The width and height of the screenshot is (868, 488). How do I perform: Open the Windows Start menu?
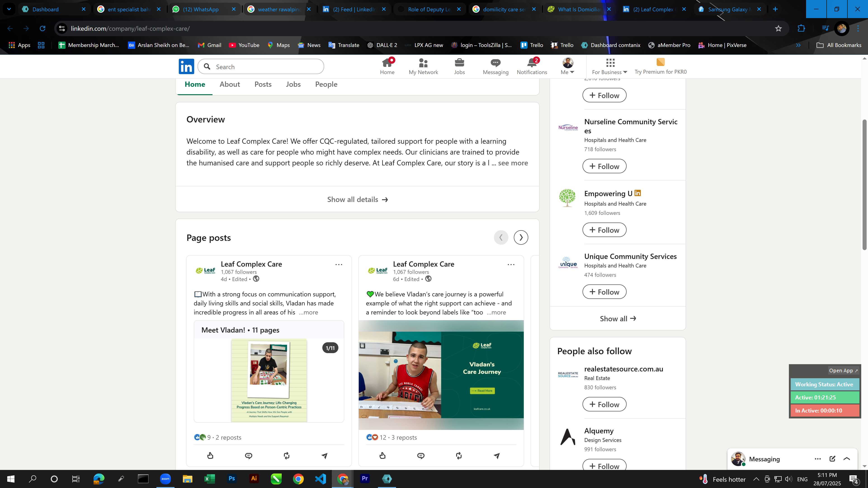pos(10,479)
